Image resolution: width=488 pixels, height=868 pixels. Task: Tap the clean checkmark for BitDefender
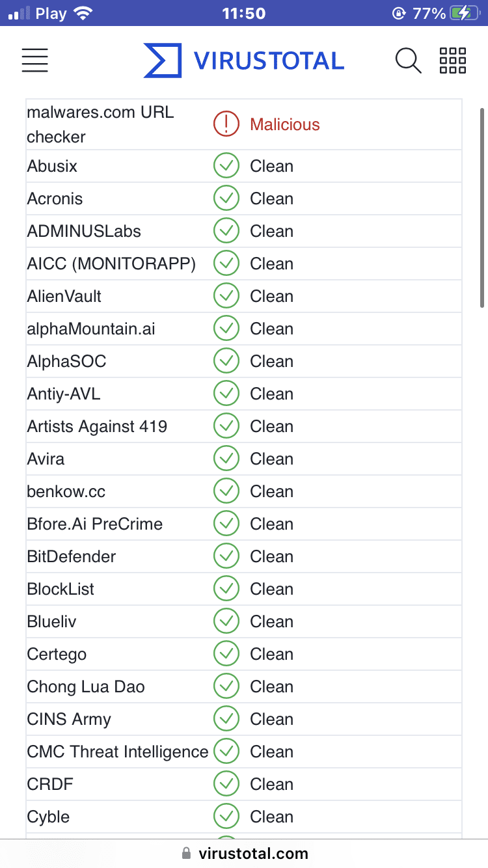[226, 556]
